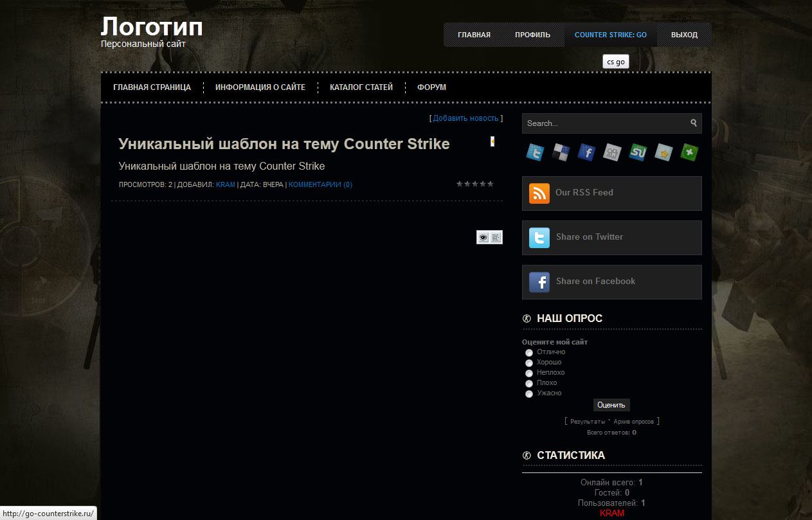The width and height of the screenshot is (812, 520).
Task: Open the StumbleUpon icon
Action: point(638,152)
